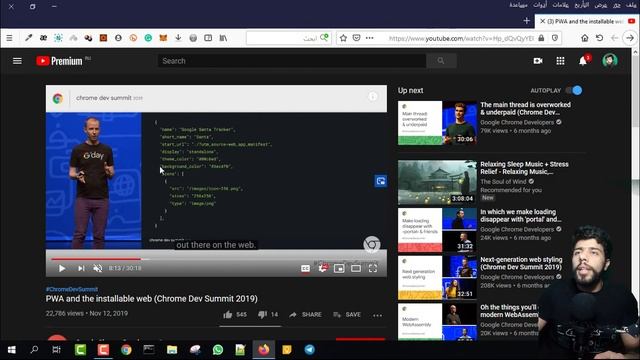
Task: Open Windows Start menu
Action: [11, 350]
